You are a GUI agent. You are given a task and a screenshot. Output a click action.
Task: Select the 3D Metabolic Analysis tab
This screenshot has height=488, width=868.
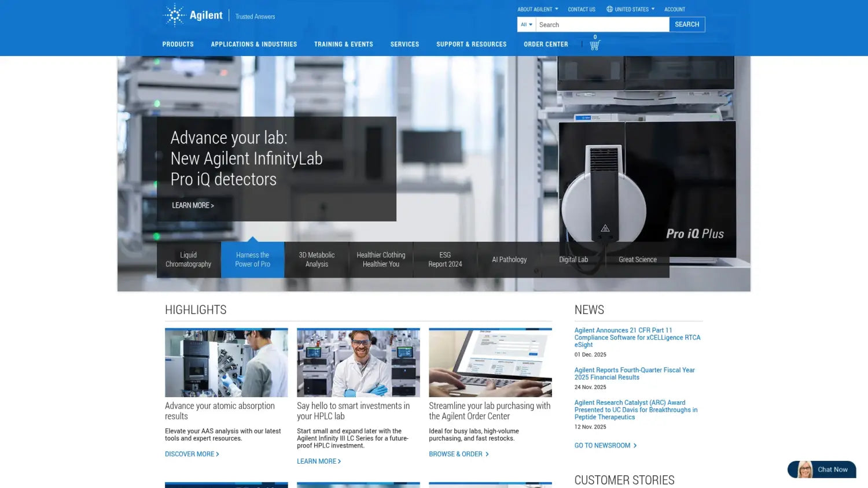317,260
